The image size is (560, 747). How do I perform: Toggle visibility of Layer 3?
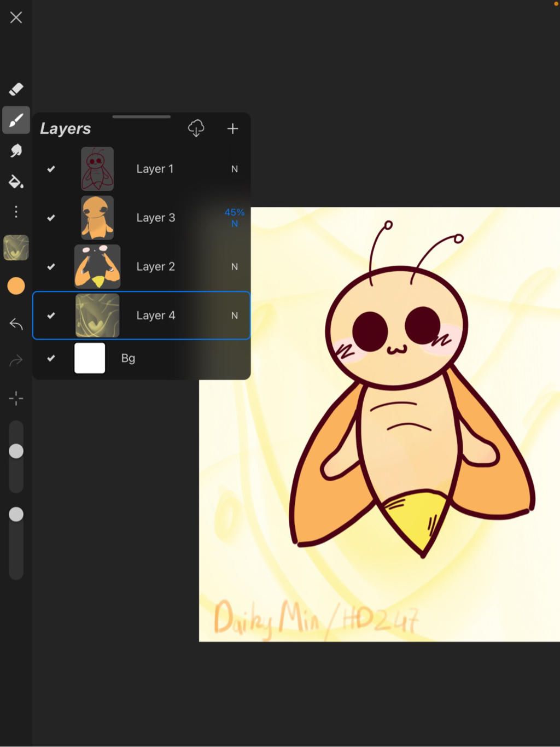(51, 218)
